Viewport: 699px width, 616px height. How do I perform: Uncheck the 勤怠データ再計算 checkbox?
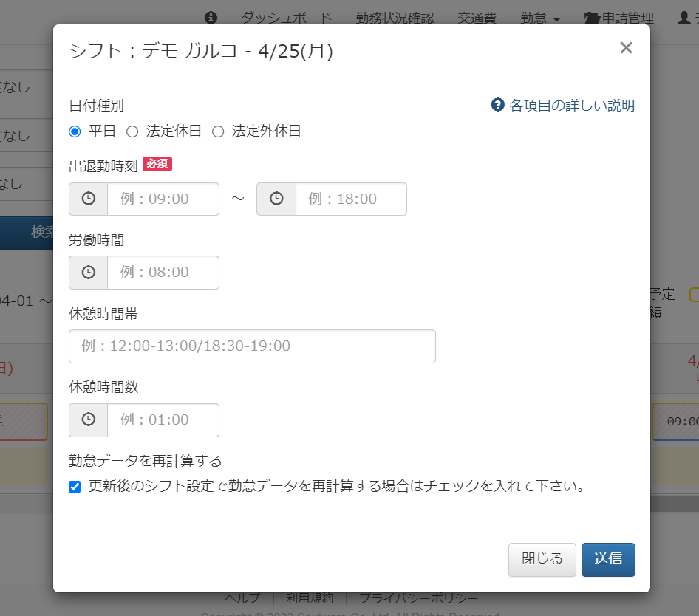(x=75, y=487)
